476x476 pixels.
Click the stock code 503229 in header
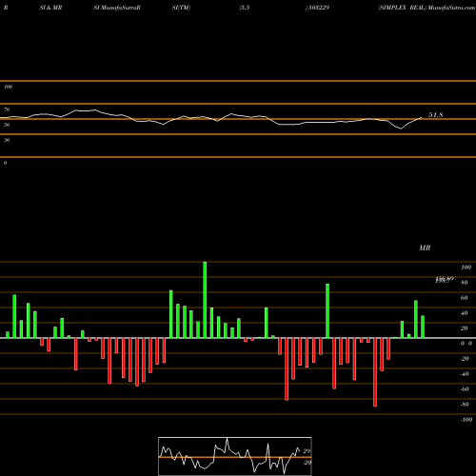[x=318, y=8]
